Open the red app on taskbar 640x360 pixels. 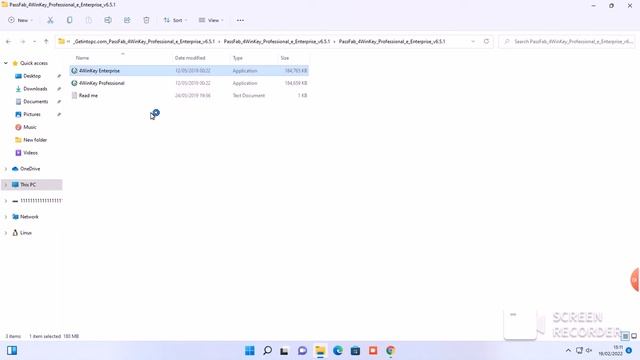(373, 351)
